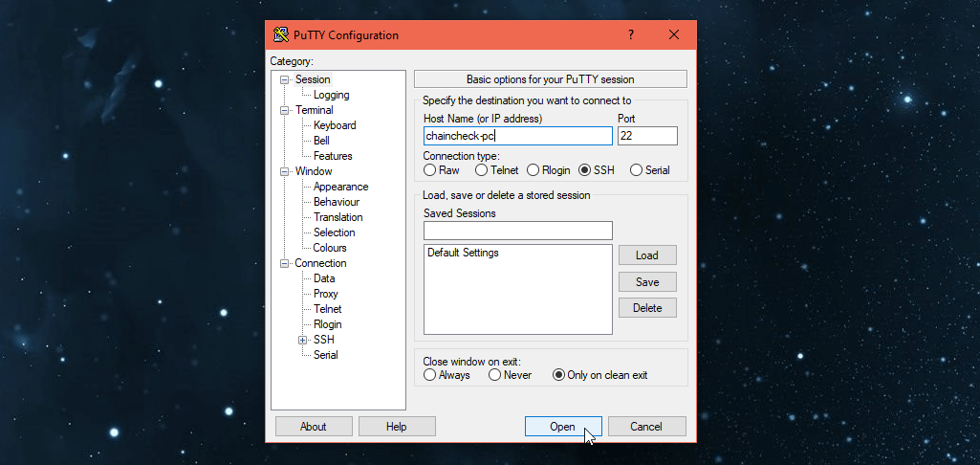This screenshot has width=980, height=465.
Task: Collapse the Terminal tree node
Action: [285, 110]
